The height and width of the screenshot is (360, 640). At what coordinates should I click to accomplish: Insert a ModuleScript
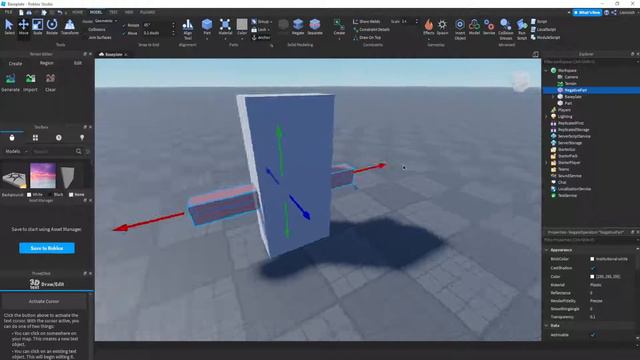pos(545,37)
